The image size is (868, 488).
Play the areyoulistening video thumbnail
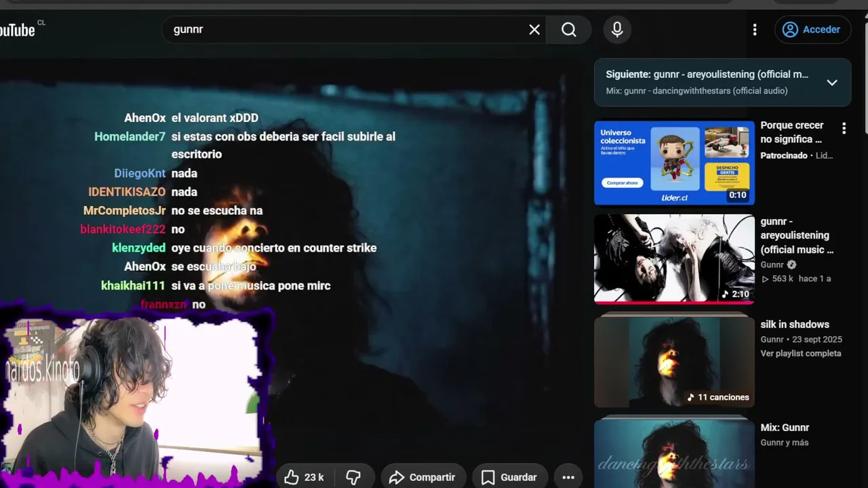(674, 259)
